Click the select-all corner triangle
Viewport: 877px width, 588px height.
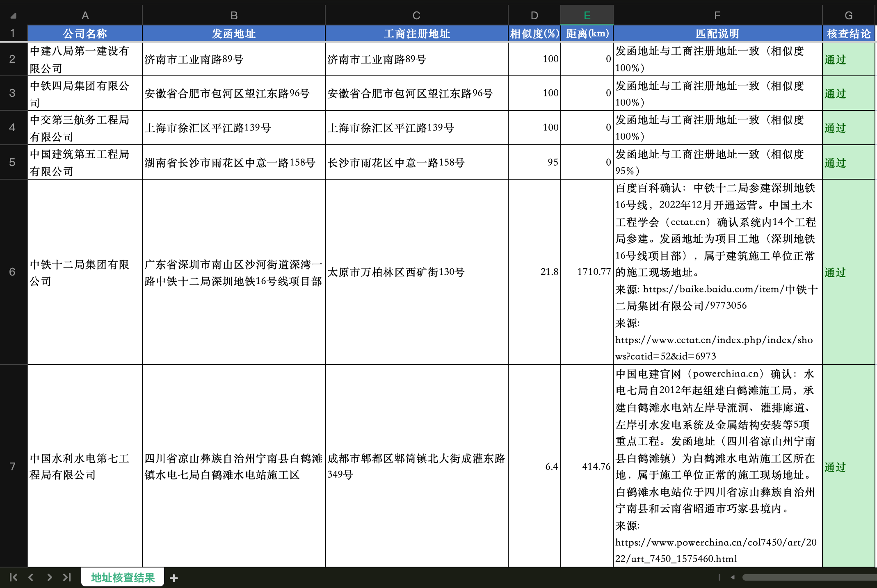(13, 16)
